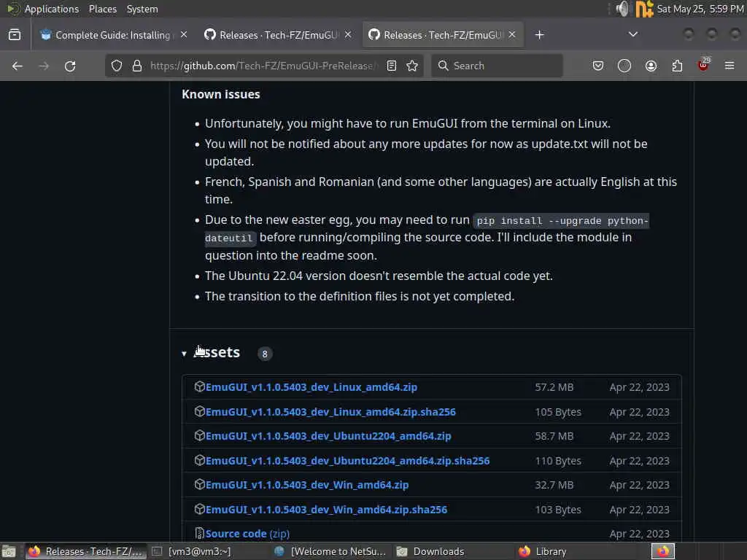
Task: Switch to Releases Tech-FZ taskbar window
Action: (86, 551)
